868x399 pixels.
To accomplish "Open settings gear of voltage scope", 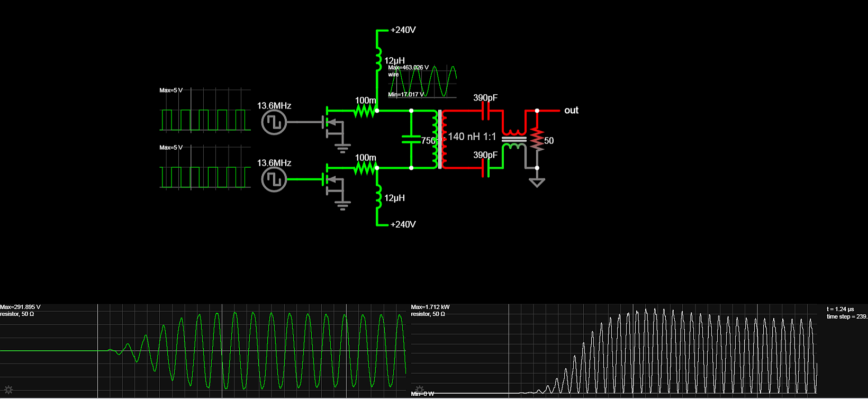I will click(8, 389).
